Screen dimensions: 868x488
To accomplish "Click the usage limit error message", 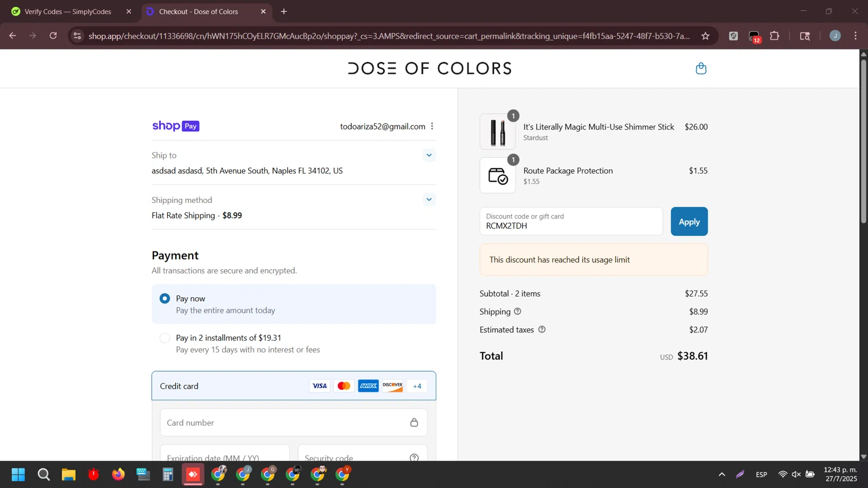I will [x=593, y=260].
